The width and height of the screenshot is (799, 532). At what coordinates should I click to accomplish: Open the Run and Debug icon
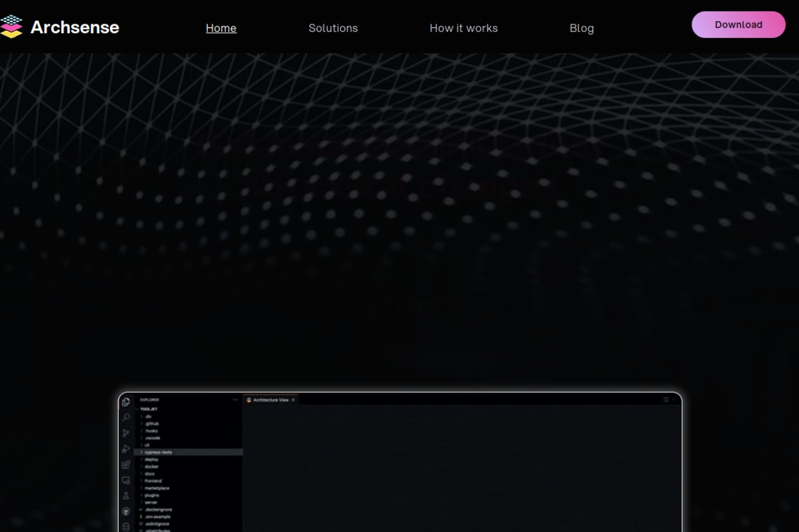(x=126, y=449)
